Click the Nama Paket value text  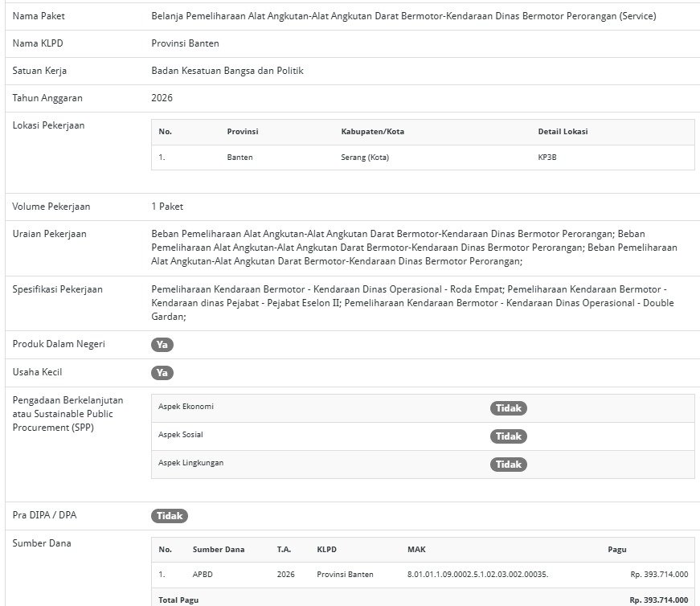point(403,16)
